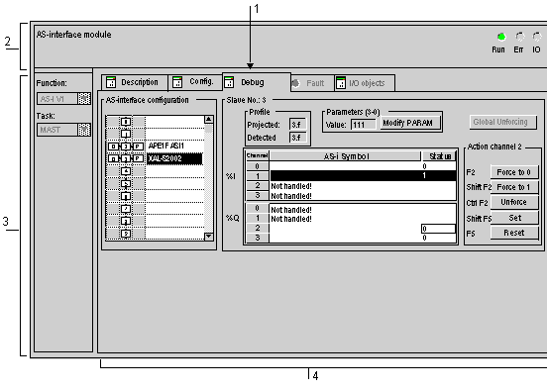Click the Unforce button
This screenshot has width=547, height=392.
[x=514, y=202]
